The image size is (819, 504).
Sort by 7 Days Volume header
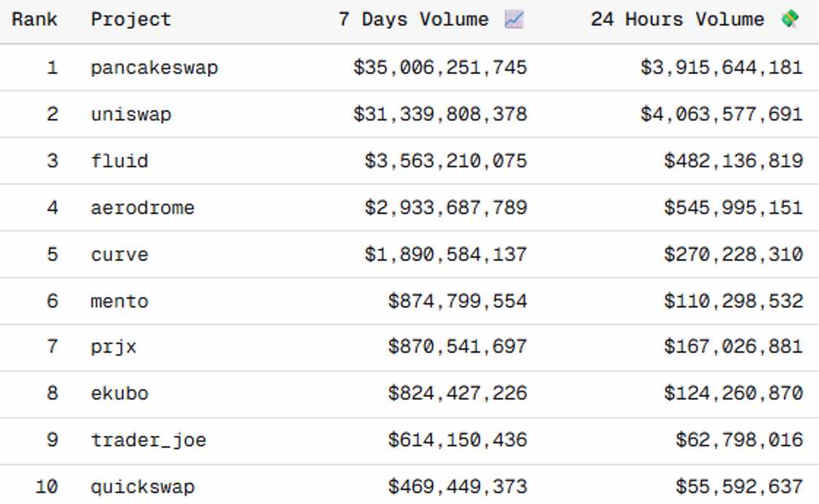pos(414,20)
